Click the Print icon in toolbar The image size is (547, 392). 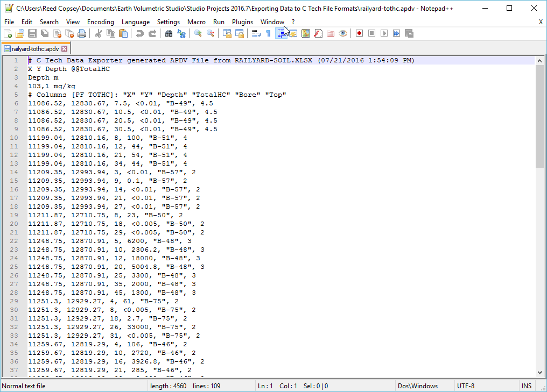click(82, 33)
